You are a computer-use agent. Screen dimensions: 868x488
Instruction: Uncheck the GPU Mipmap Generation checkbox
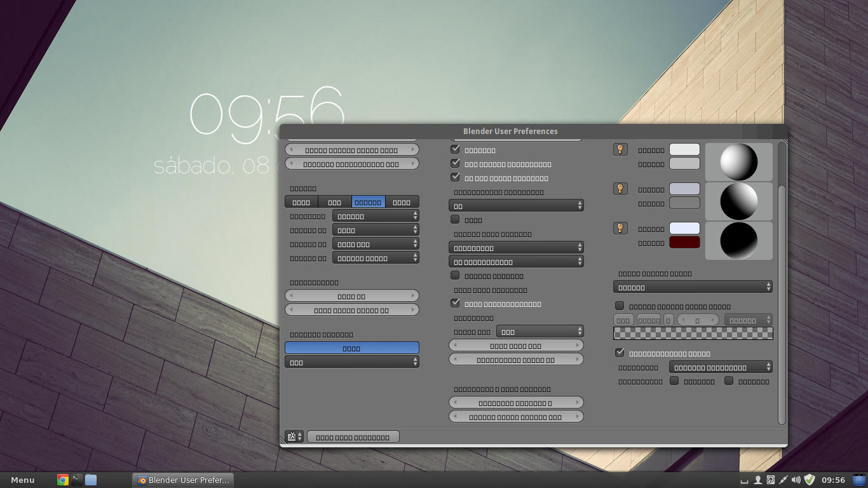(455, 163)
